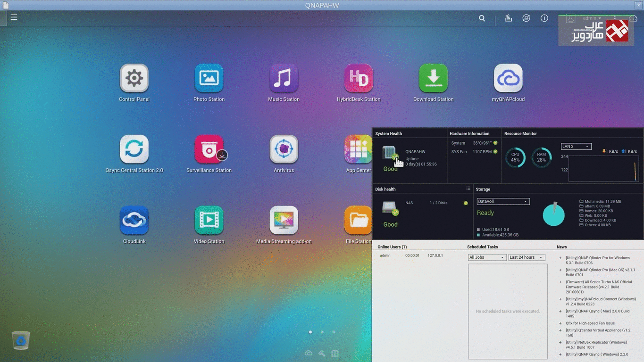
Task: Open Music Station
Action: pyautogui.click(x=284, y=78)
